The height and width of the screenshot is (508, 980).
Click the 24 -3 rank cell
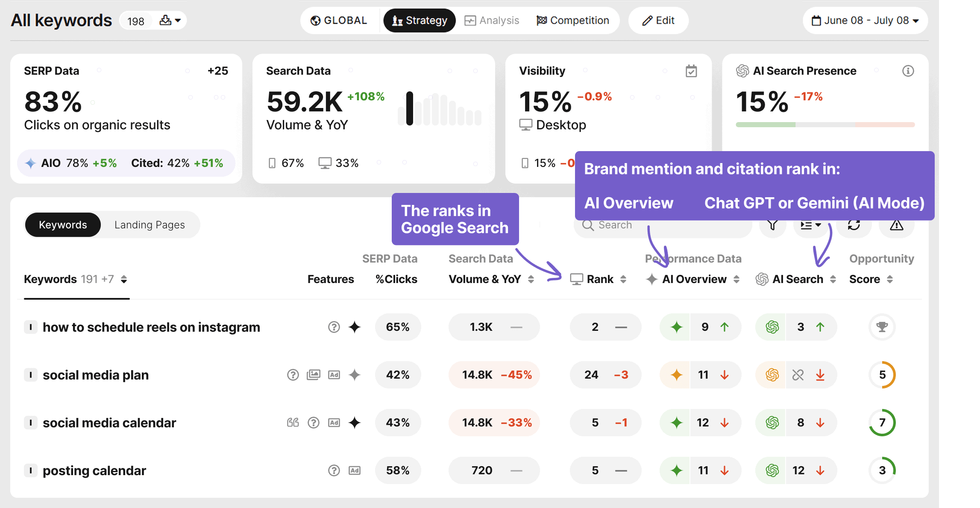point(605,375)
